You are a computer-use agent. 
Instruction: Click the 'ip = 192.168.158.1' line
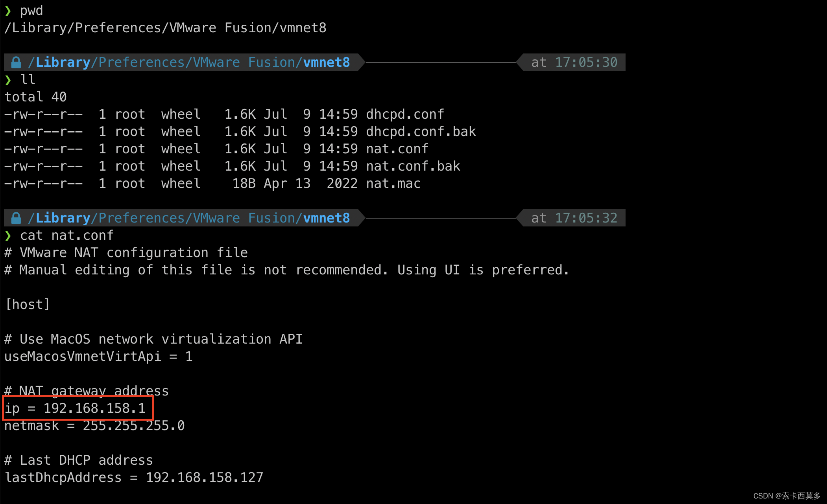point(75,408)
